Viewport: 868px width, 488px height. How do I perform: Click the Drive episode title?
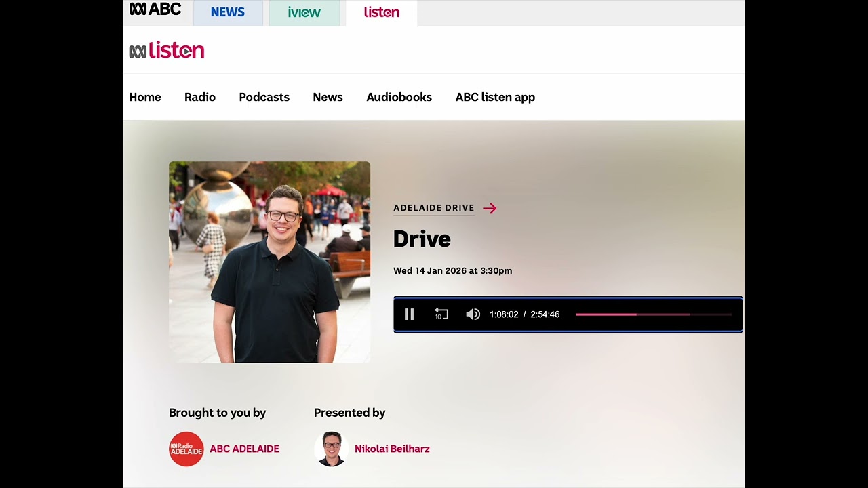[422, 239]
